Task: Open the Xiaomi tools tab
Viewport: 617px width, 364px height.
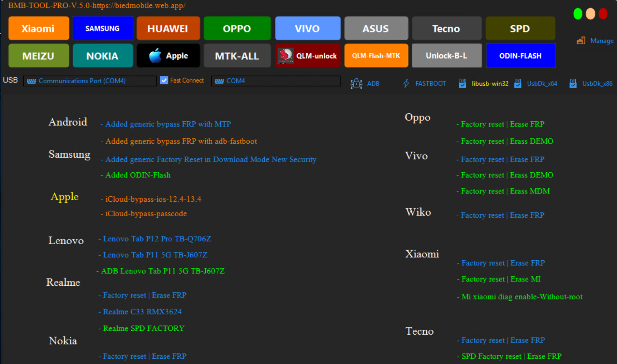Action: (39, 28)
